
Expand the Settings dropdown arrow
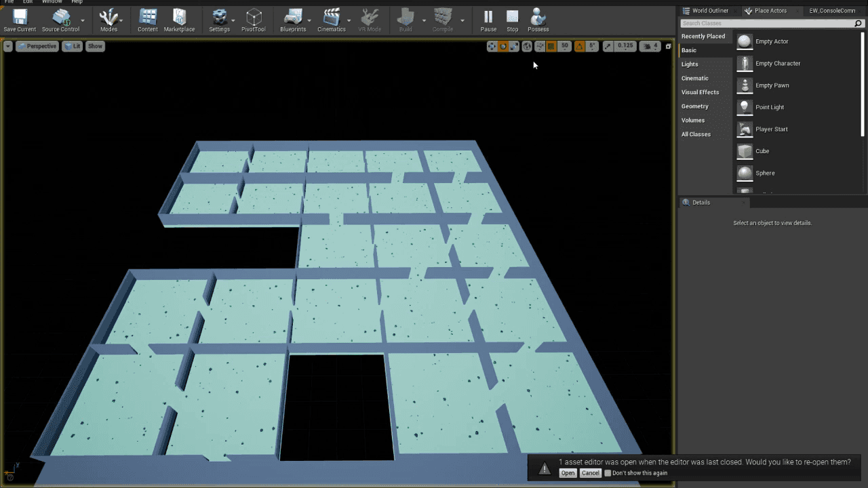pyautogui.click(x=233, y=20)
